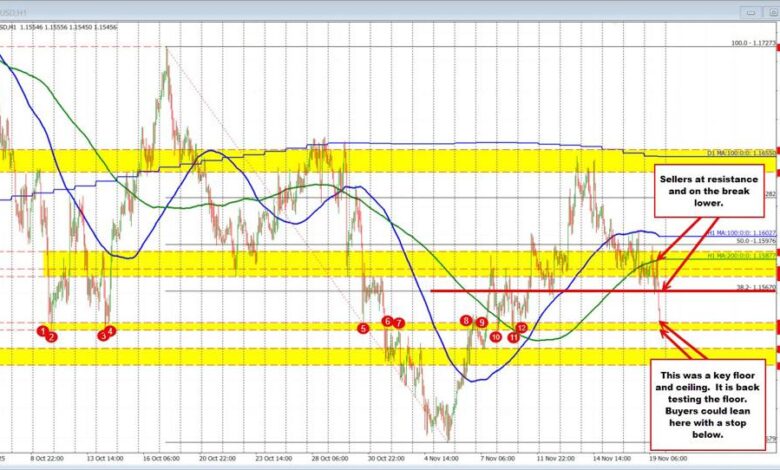Image resolution: width=780 pixels, height=470 pixels.
Task: Select the red marker labeled 12
Action: point(521,328)
